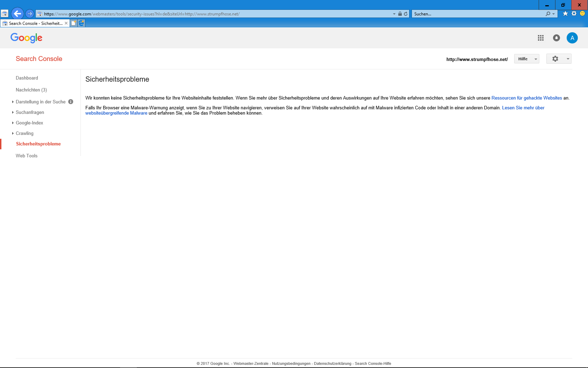588x368 pixels.
Task: Click the Datenschutzerklärung footer link
Action: pos(332,363)
